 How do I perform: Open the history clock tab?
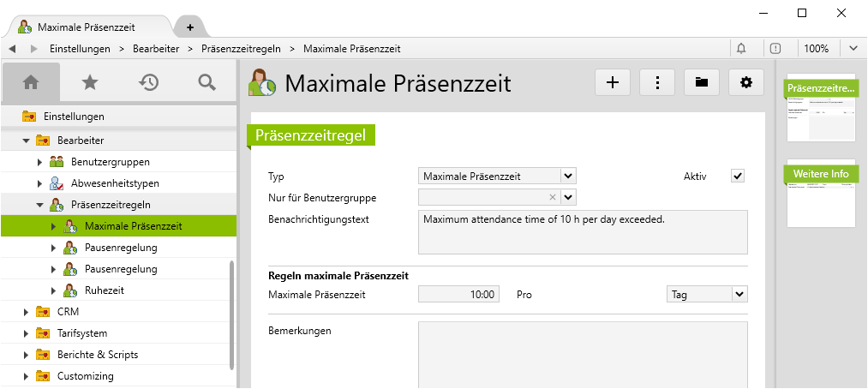pyautogui.click(x=148, y=82)
